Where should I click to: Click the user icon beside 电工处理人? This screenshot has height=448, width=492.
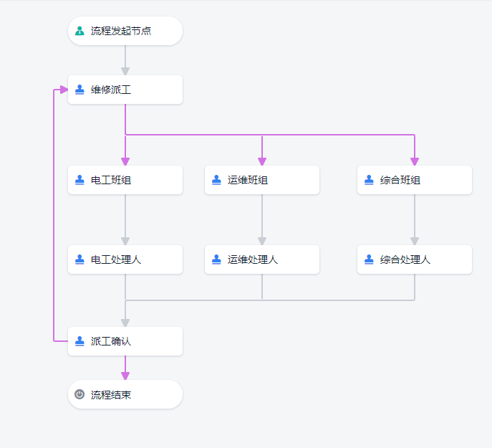[x=79, y=259]
